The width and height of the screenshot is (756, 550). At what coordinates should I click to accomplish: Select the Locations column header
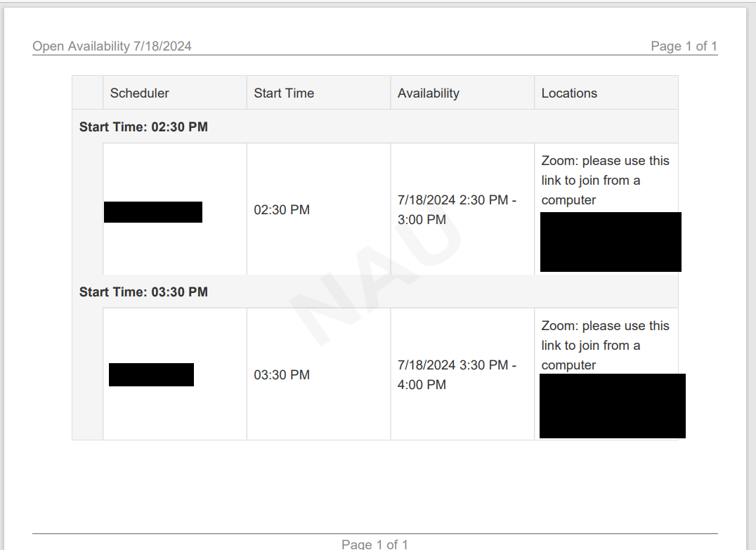[569, 93]
